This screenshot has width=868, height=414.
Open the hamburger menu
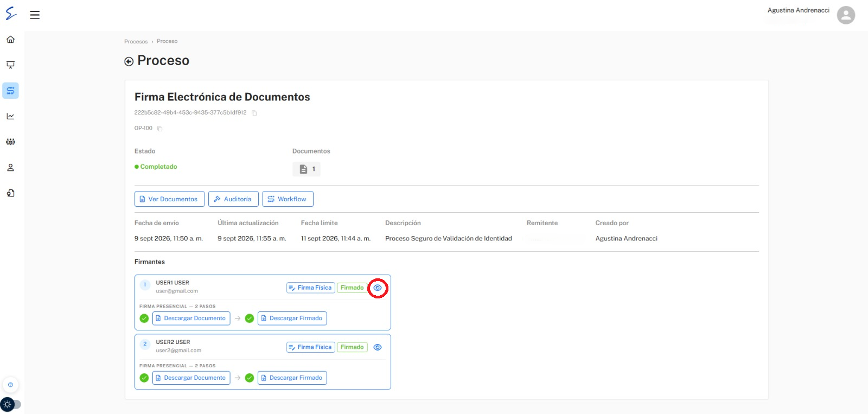[x=35, y=15]
